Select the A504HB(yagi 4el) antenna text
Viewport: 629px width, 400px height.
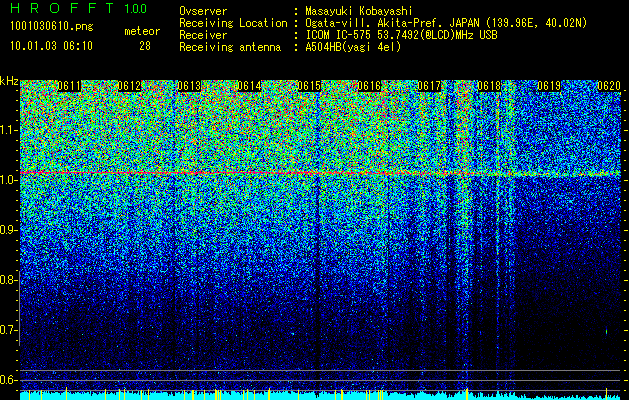[353, 47]
